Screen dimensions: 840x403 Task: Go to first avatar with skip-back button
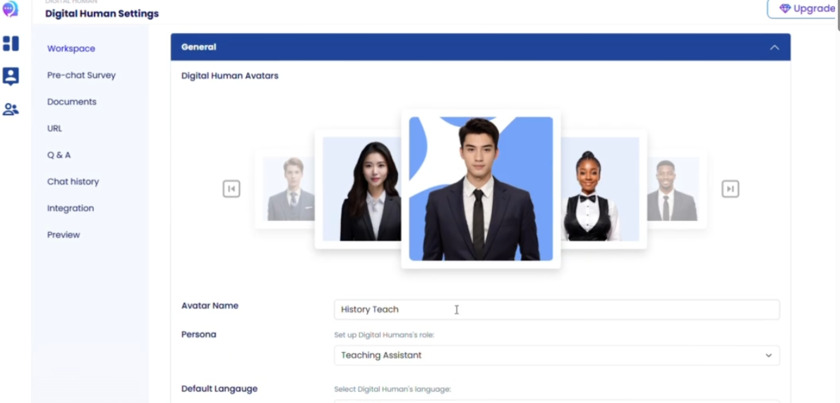coord(231,189)
